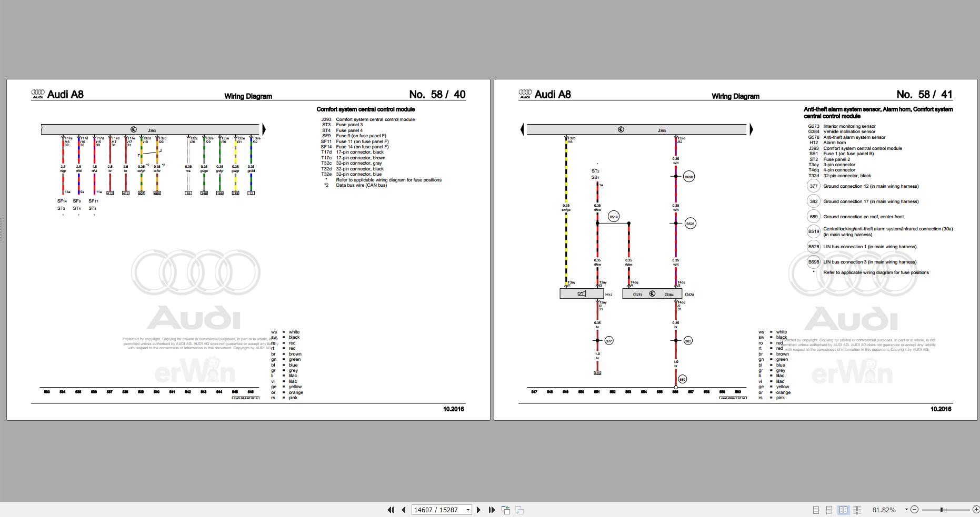The height and width of the screenshot is (517, 980).
Task: Click the 'Audi A8' title on the right page
Action: [x=553, y=94]
